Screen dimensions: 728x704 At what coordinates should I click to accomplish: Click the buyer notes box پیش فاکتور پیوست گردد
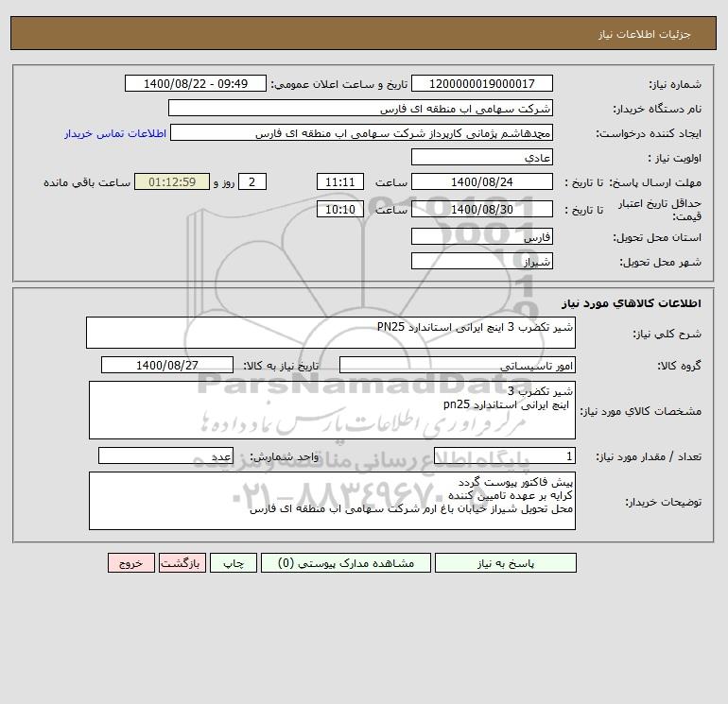(332, 501)
